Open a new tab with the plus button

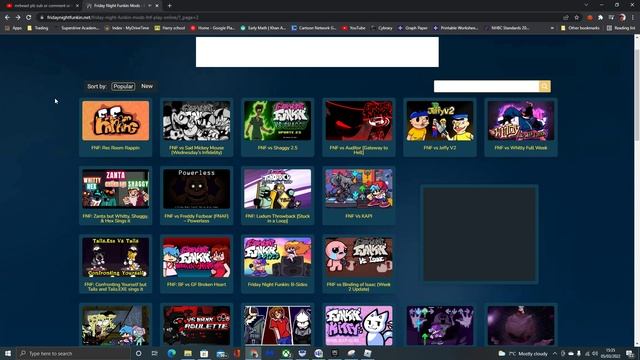tap(169, 6)
